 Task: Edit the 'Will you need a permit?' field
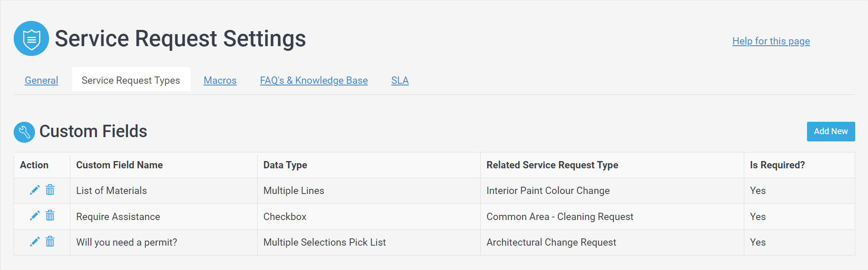click(35, 242)
